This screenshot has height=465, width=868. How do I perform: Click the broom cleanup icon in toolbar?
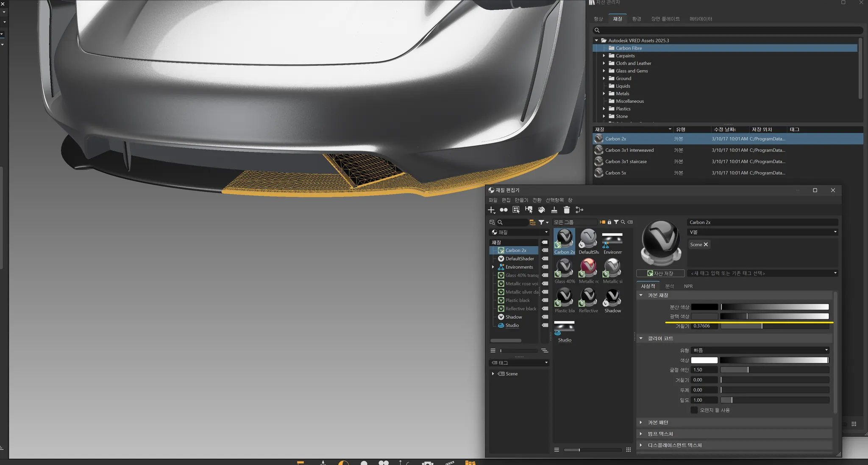tap(554, 210)
